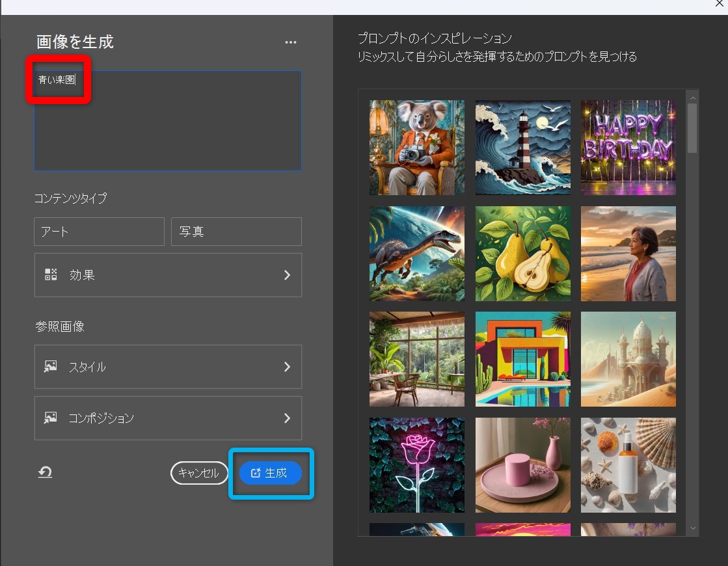The width and height of the screenshot is (728, 566).
Task: Close the dialog with the X button
Action: click(x=720, y=4)
